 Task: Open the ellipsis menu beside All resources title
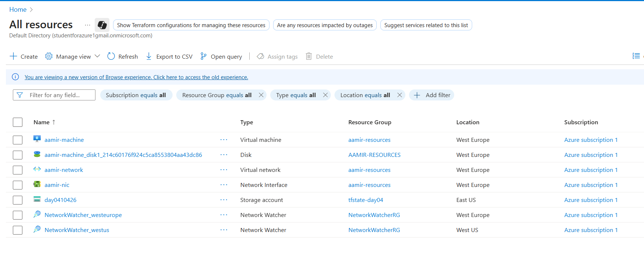[87, 25]
